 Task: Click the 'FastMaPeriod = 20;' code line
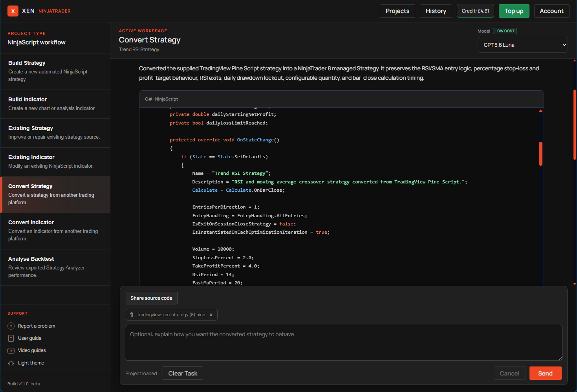218,283
